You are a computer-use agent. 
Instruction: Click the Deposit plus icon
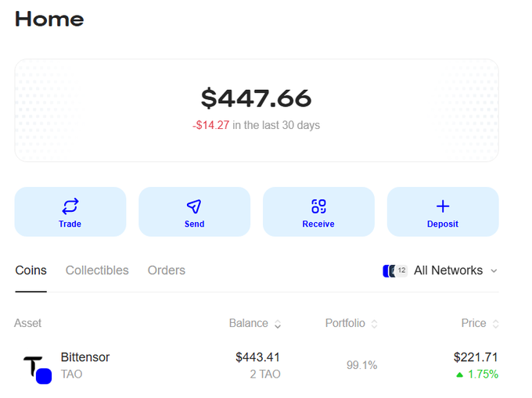443,206
